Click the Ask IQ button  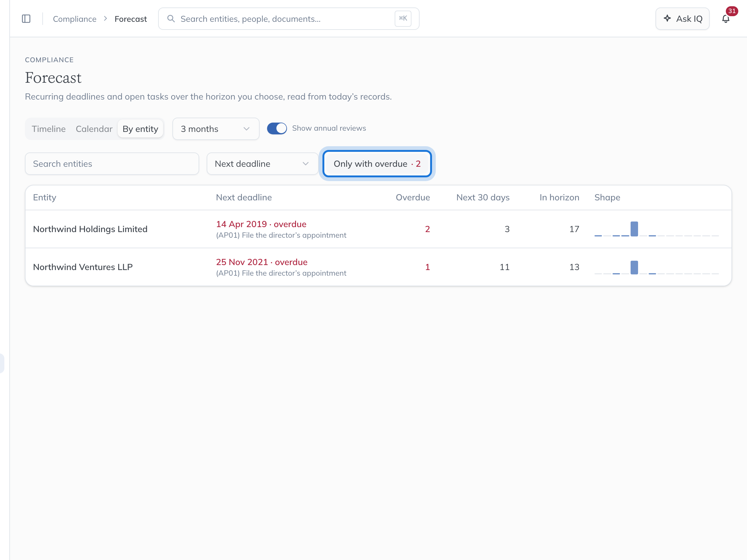[x=682, y=19]
